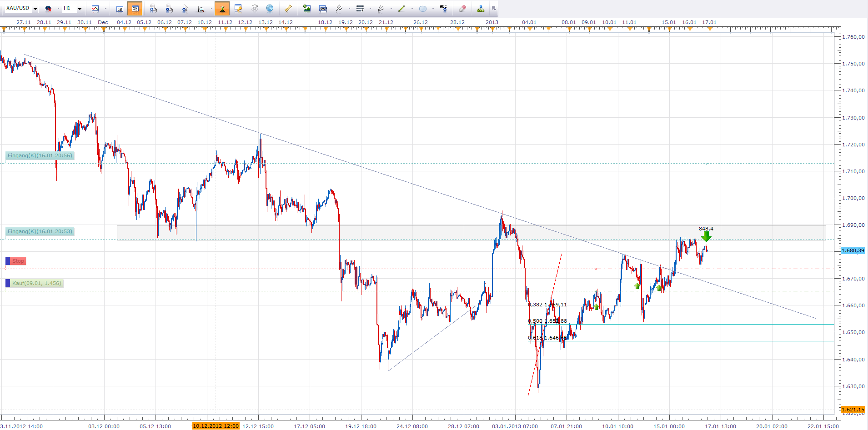868x430 pixels.
Task: Toggle the B-label display button
Action: (x=120, y=9)
